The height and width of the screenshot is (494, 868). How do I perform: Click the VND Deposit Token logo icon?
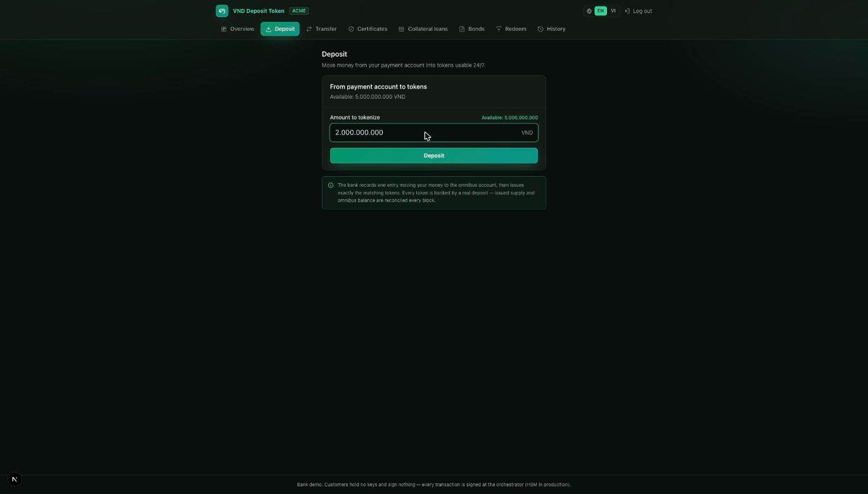click(x=222, y=11)
